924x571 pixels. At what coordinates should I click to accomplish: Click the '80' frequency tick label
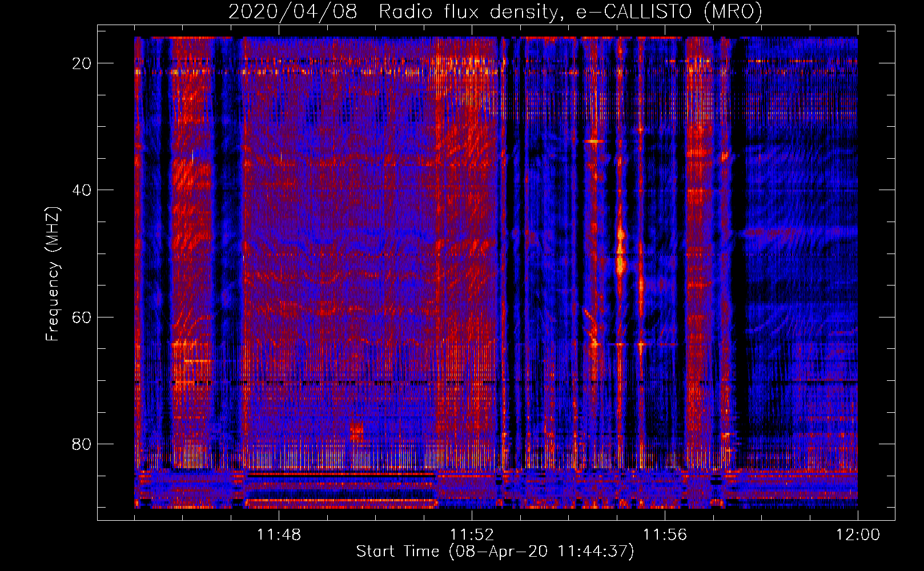pos(82,444)
